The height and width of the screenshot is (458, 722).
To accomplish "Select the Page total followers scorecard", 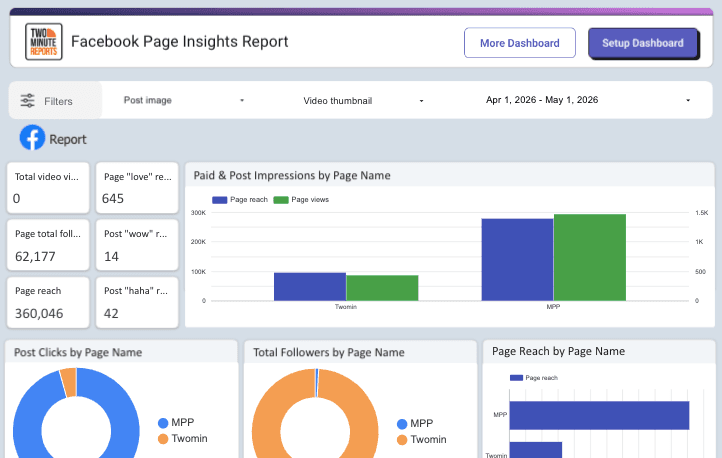I will [48, 245].
